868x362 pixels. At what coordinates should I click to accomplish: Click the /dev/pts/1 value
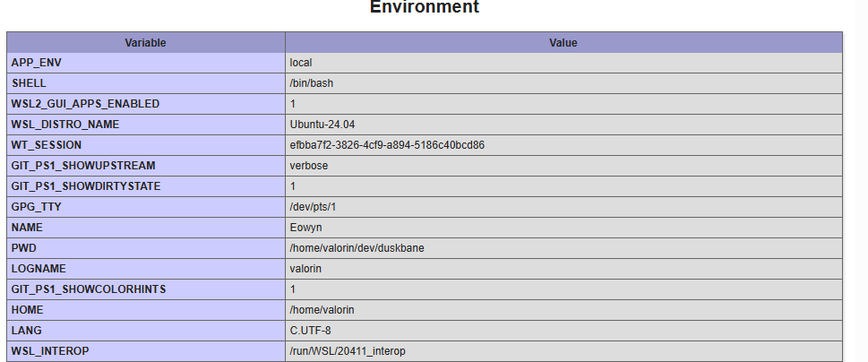(x=313, y=207)
